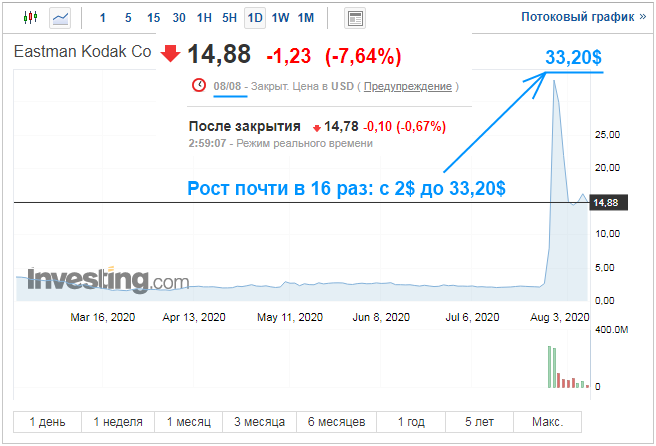The height and width of the screenshot is (446, 656).
Task: Set the 1 minute interval
Action: 102,18
